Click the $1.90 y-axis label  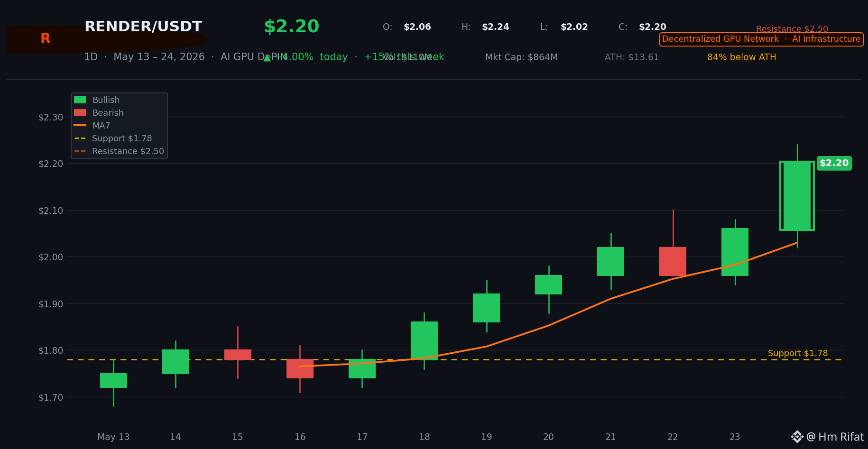[51, 304]
